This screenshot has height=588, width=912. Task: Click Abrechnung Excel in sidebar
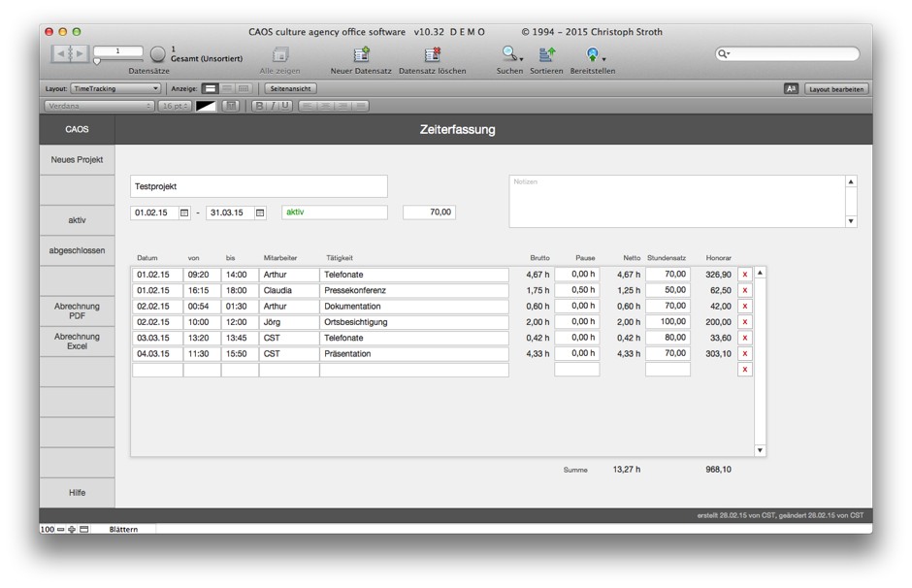coord(77,342)
